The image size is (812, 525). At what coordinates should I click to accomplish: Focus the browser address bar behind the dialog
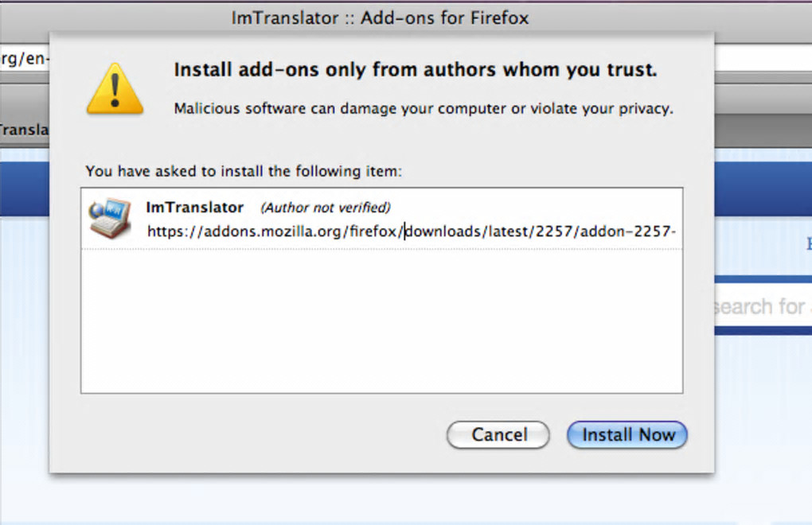tap(24, 60)
